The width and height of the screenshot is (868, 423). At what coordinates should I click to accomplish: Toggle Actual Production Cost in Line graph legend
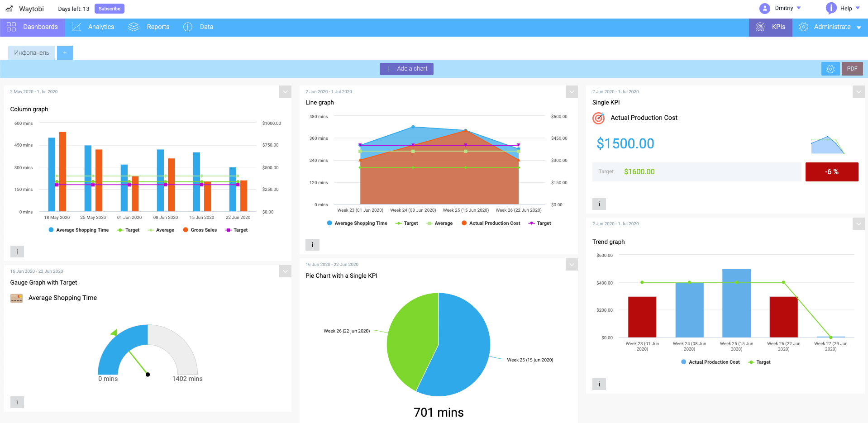(x=491, y=223)
